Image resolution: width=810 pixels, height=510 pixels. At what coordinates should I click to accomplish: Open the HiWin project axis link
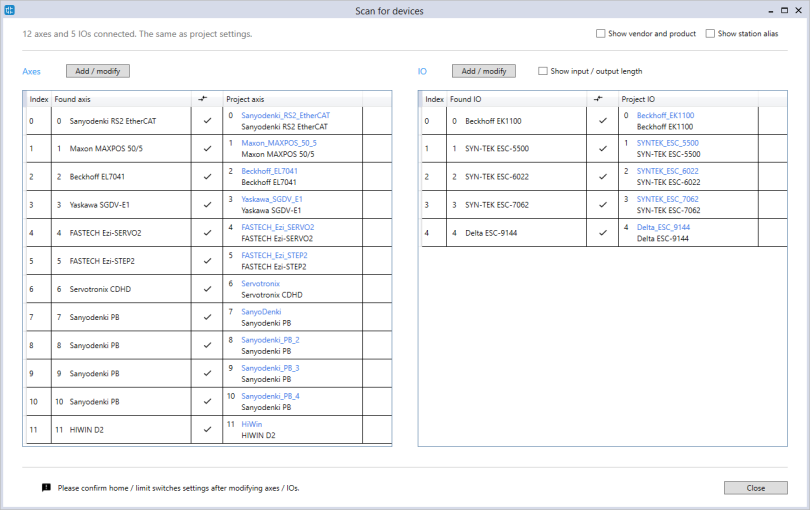point(252,424)
